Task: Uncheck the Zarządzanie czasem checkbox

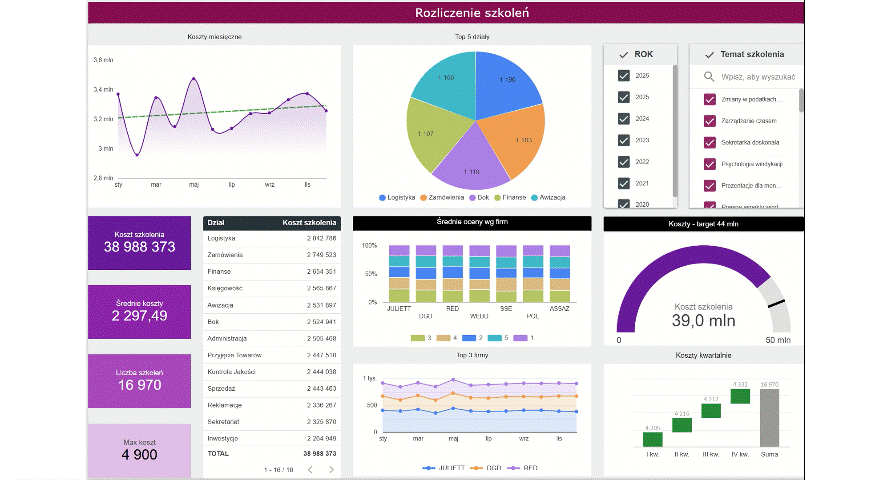Action: pyautogui.click(x=710, y=121)
